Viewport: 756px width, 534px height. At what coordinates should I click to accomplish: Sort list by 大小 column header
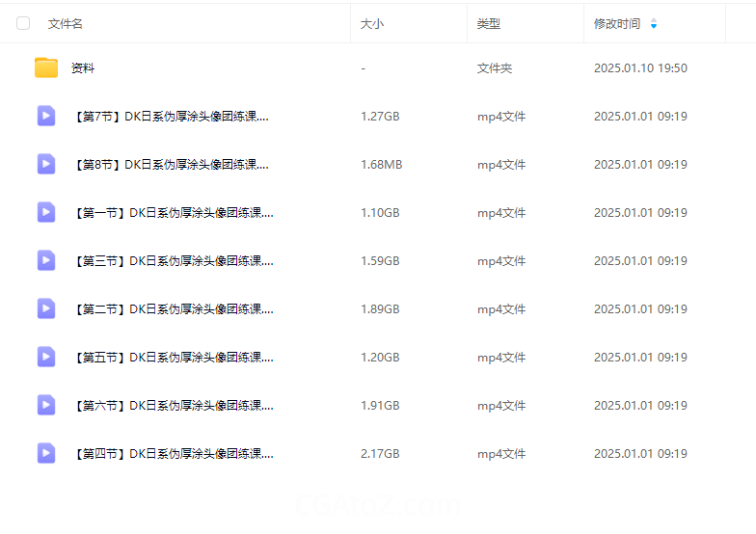tap(372, 23)
